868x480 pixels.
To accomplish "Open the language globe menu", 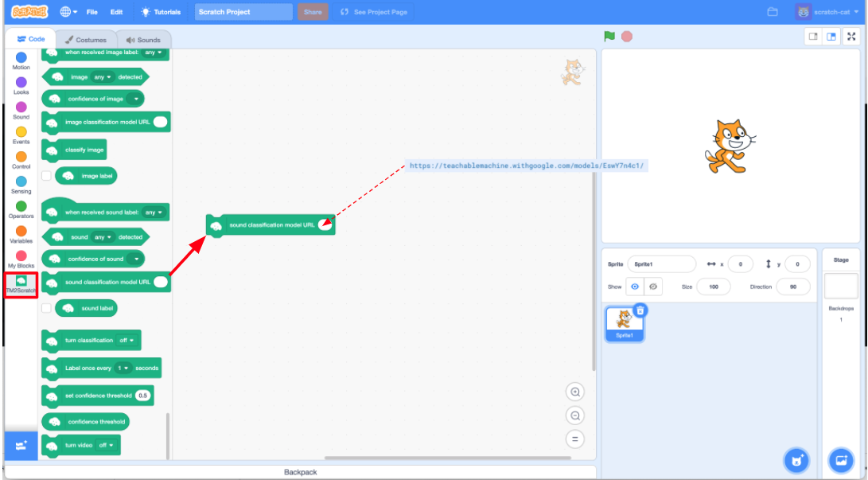I will click(68, 12).
